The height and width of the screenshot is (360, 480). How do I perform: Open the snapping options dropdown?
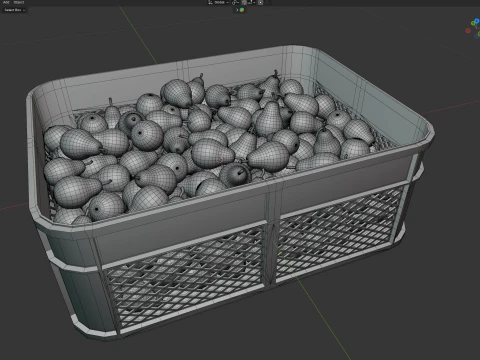(252, 2)
